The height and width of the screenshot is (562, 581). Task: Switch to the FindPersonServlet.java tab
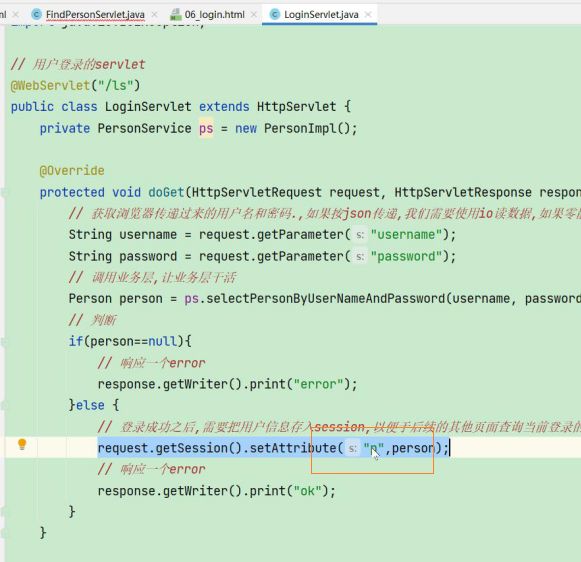tap(95, 15)
